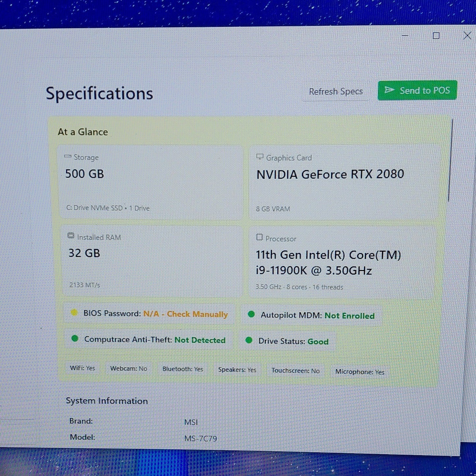The width and height of the screenshot is (476, 476).
Task: Click the "N/A - Check Manually" BIOS status
Action: tap(185, 314)
